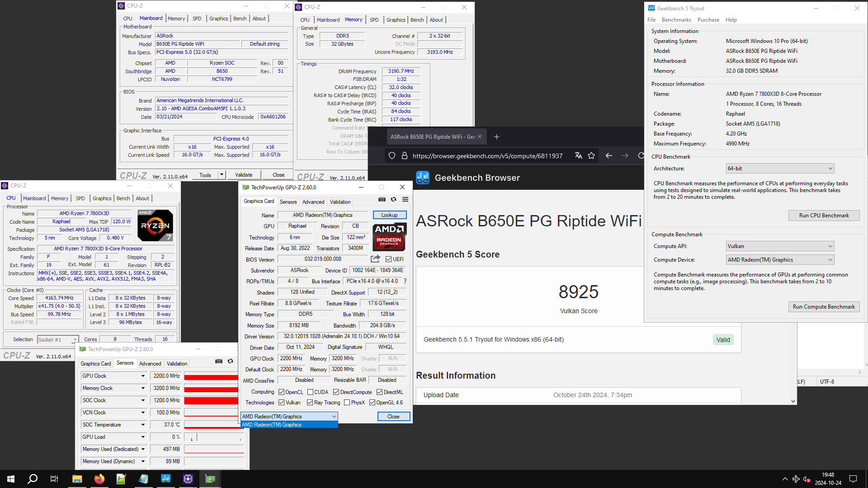Screen dimensions: 868x488
Task: Click Close button in CPU-Z Mainboard window
Action: click(x=278, y=175)
